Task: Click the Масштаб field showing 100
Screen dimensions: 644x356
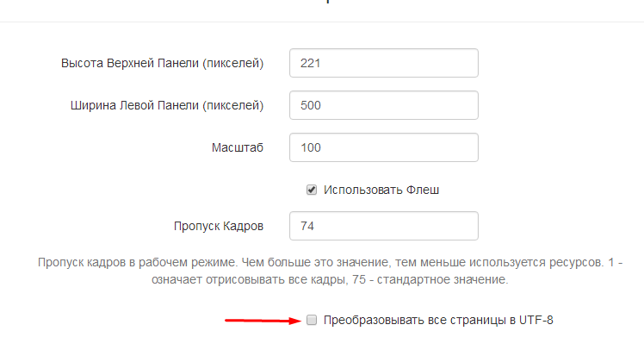Action: tap(383, 147)
